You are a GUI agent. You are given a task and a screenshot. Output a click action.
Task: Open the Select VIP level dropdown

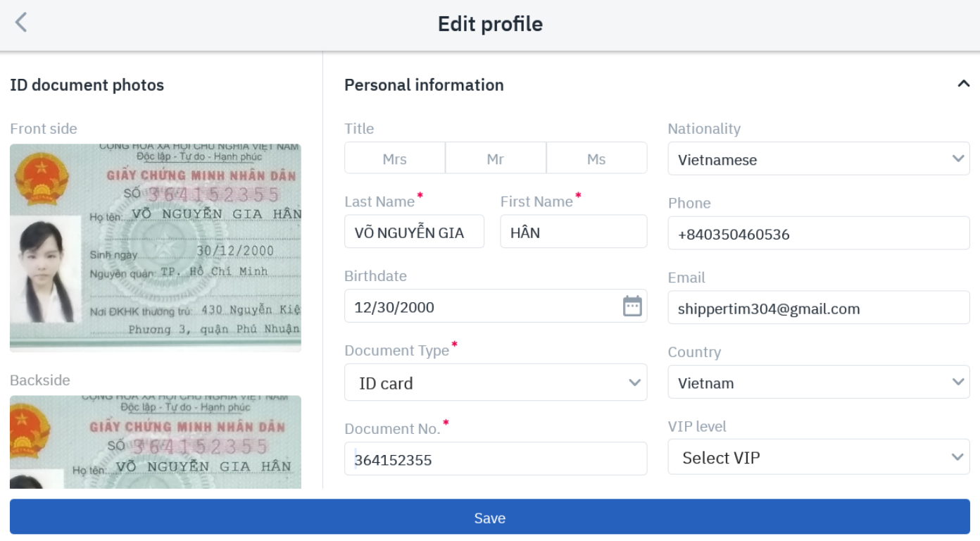point(818,457)
